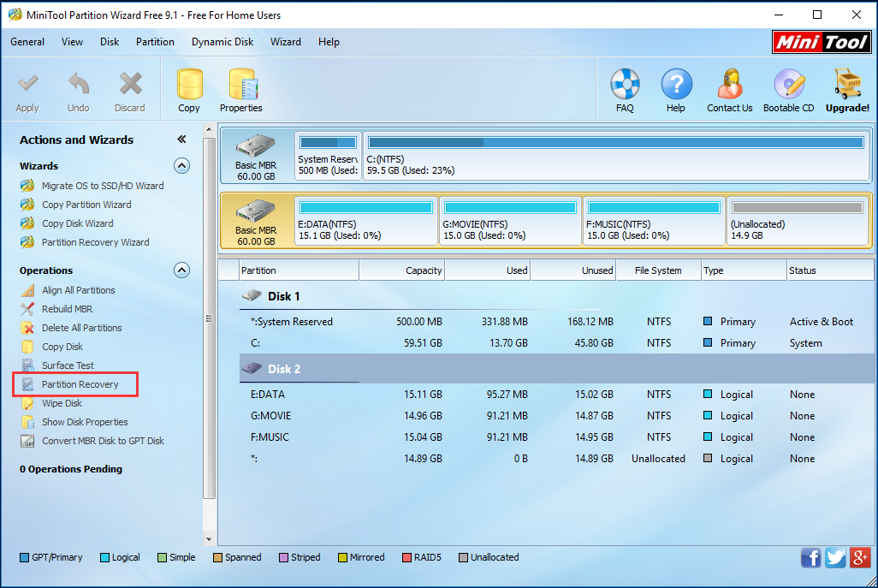Click the Partition column header
Image resolution: width=878 pixels, height=588 pixels.
[299, 270]
